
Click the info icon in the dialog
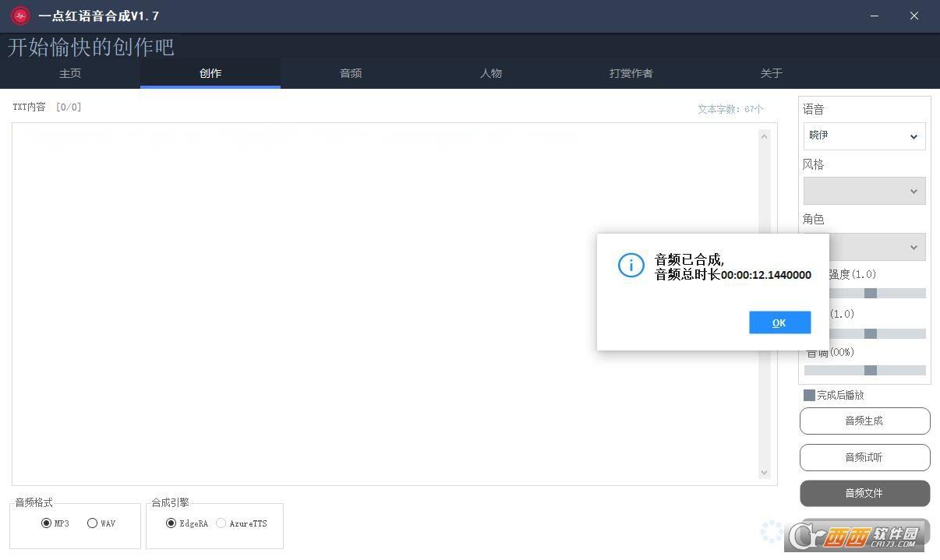point(631,266)
